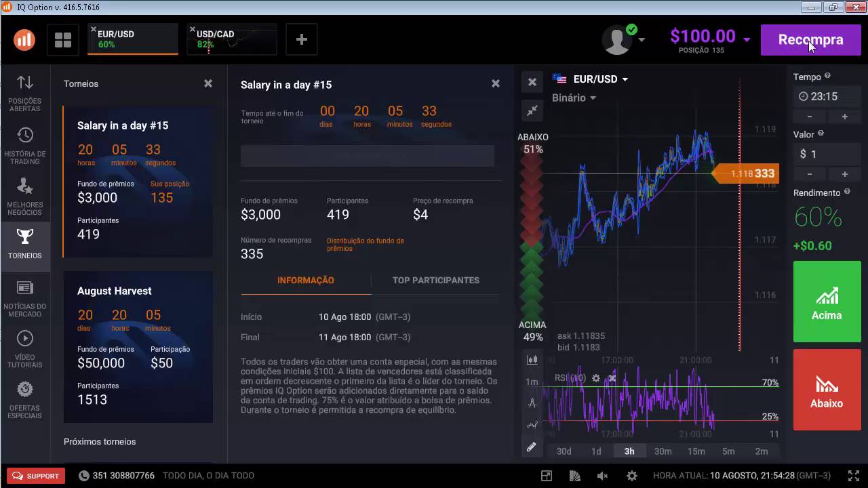
Task: Open Distribuição do fundo de prêmios link
Action: pyautogui.click(x=366, y=245)
